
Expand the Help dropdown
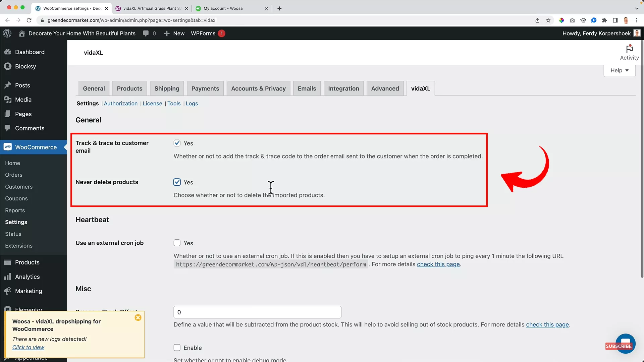coord(619,70)
